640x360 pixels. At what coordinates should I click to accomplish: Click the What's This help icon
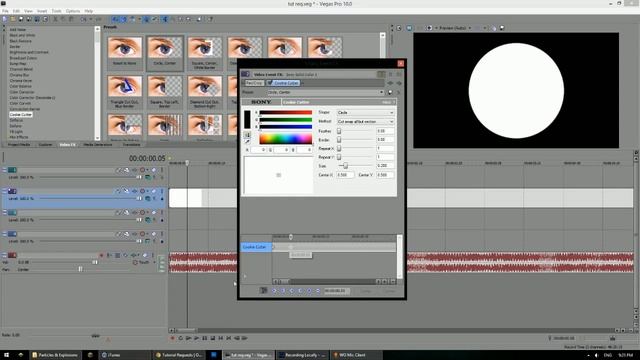pyautogui.click(x=211, y=19)
